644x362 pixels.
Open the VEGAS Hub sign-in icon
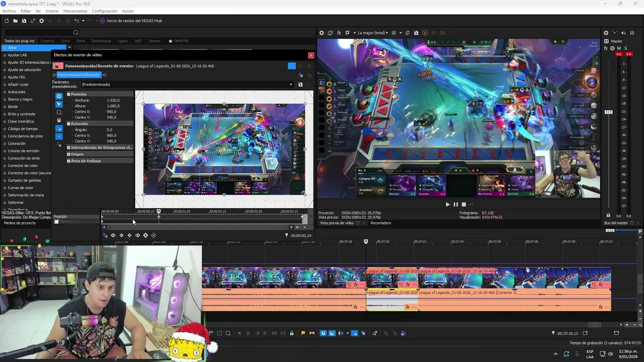102,21
